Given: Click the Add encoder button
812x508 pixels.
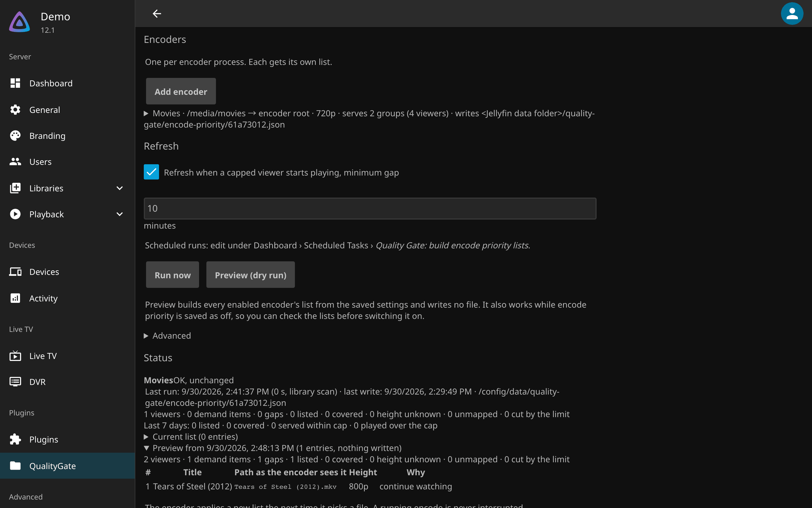Looking at the screenshot, I should pyautogui.click(x=181, y=91).
